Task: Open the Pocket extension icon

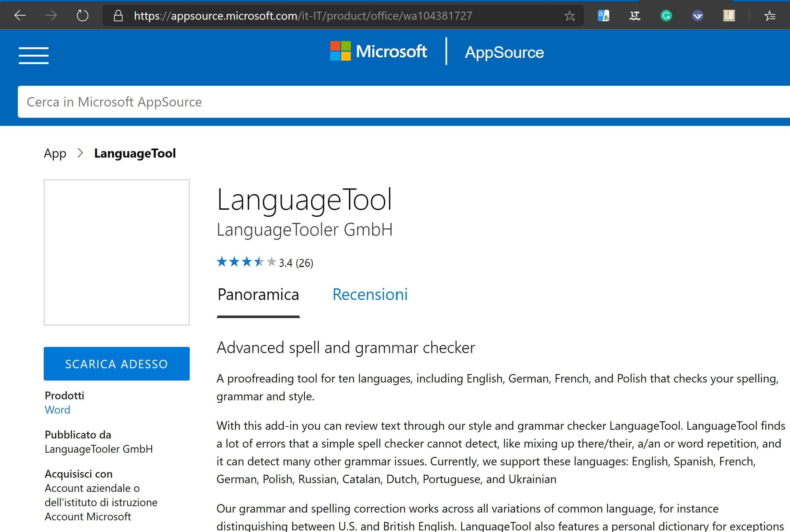Action: pyautogui.click(x=697, y=16)
